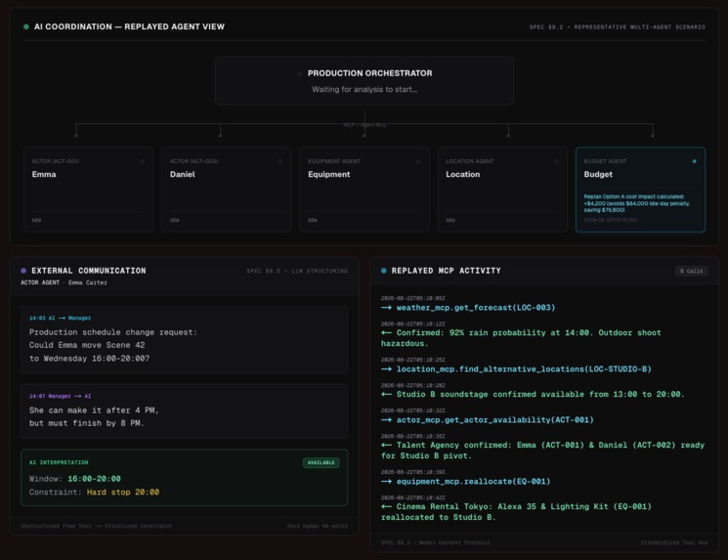Click the blue dot beside Replayed MCP Activity

point(383,271)
